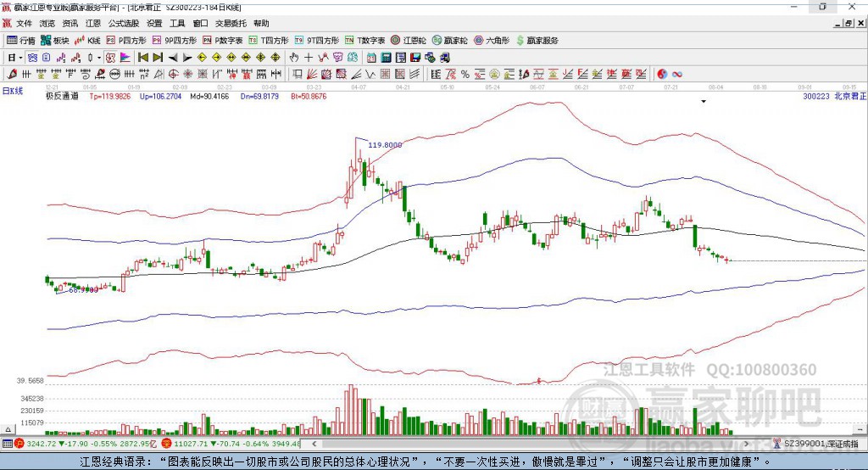
Task: Open the 板块 sector view
Action: tap(54, 41)
